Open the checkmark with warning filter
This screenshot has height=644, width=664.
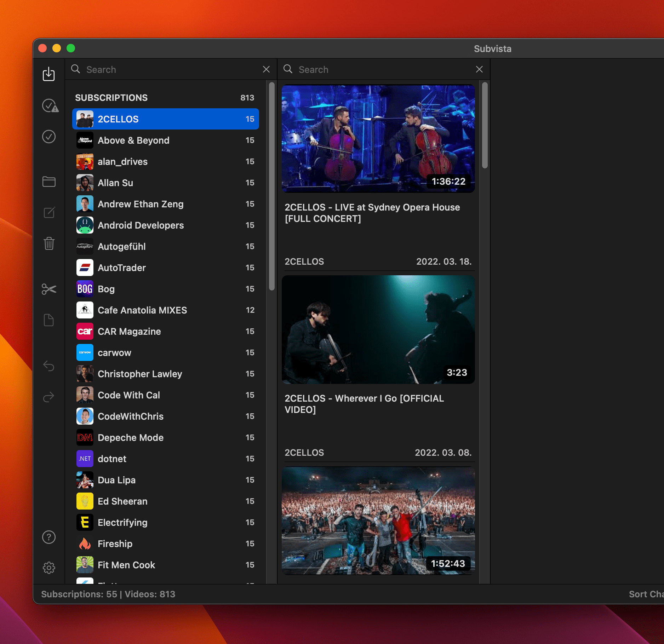pos(50,105)
